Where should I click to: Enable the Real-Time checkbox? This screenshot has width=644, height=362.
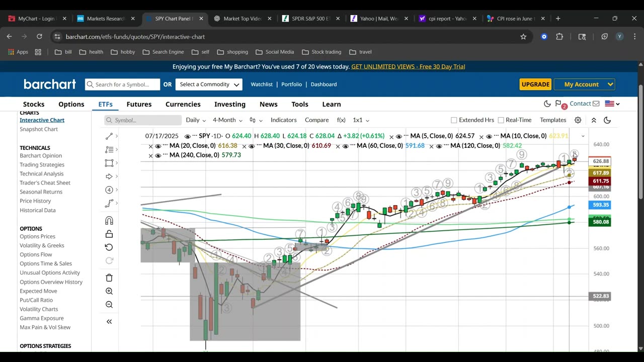[501, 120]
